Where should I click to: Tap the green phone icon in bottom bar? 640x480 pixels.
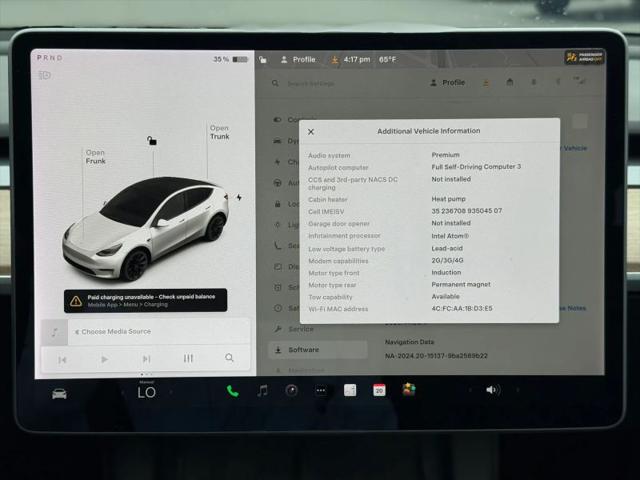coord(233,391)
